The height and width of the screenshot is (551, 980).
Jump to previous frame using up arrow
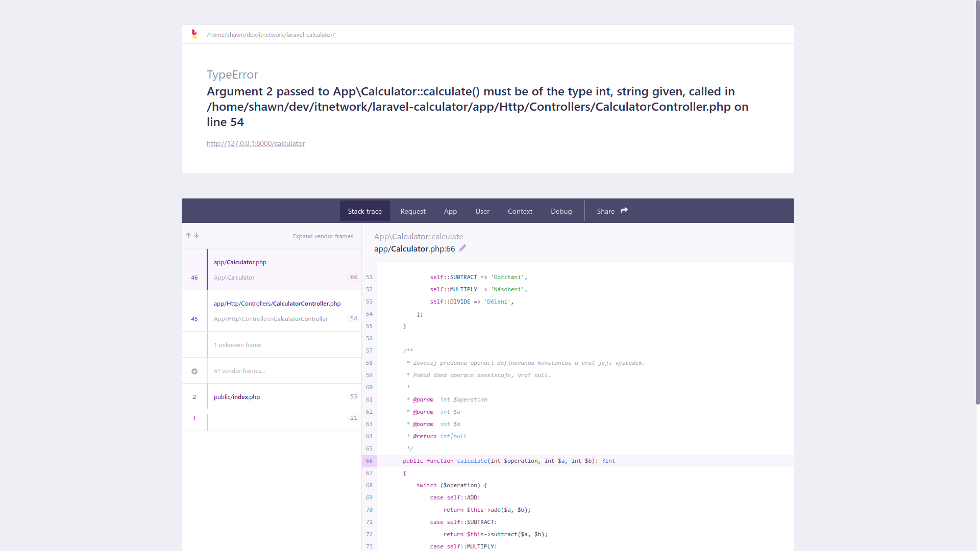[188, 235]
